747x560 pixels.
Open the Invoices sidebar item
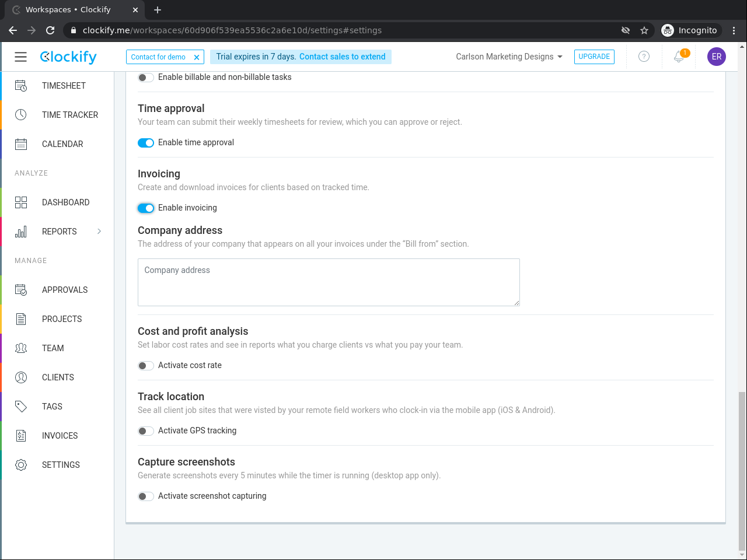60,436
